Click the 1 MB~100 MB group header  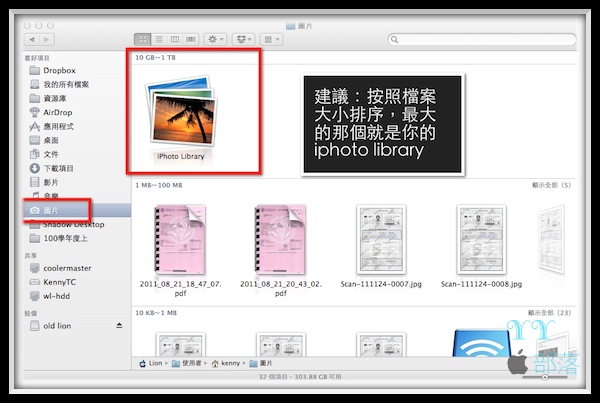[159, 185]
